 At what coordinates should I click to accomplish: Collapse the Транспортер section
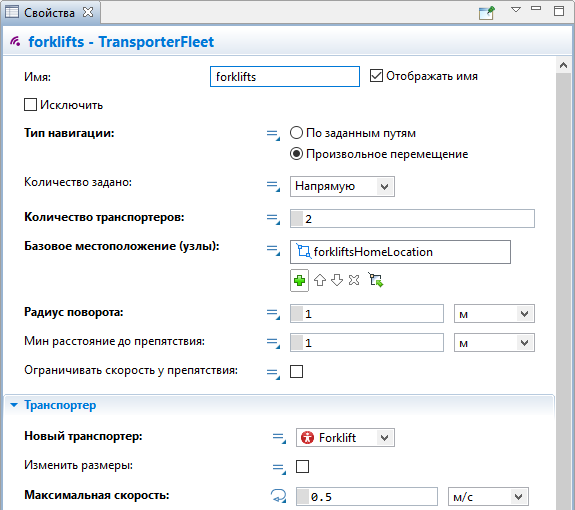14,405
